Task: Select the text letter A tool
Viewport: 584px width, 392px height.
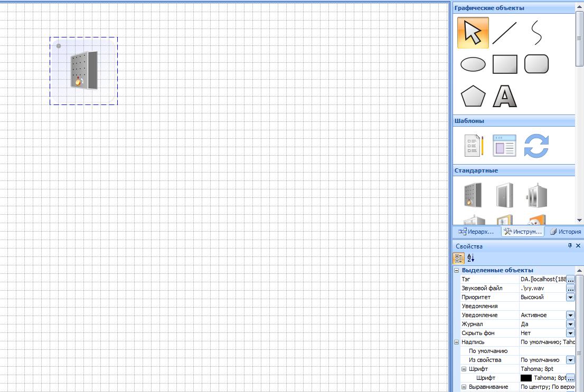Action: pyautogui.click(x=505, y=97)
